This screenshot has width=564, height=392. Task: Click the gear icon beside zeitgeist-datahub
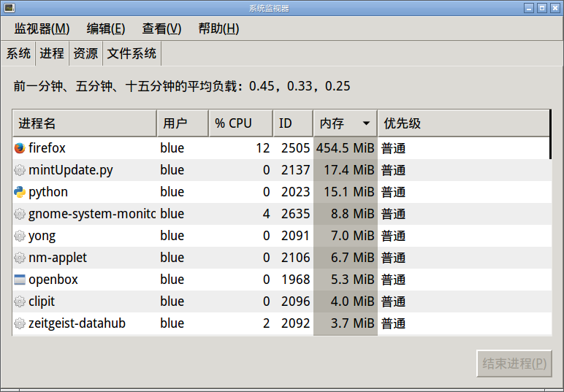(x=20, y=323)
